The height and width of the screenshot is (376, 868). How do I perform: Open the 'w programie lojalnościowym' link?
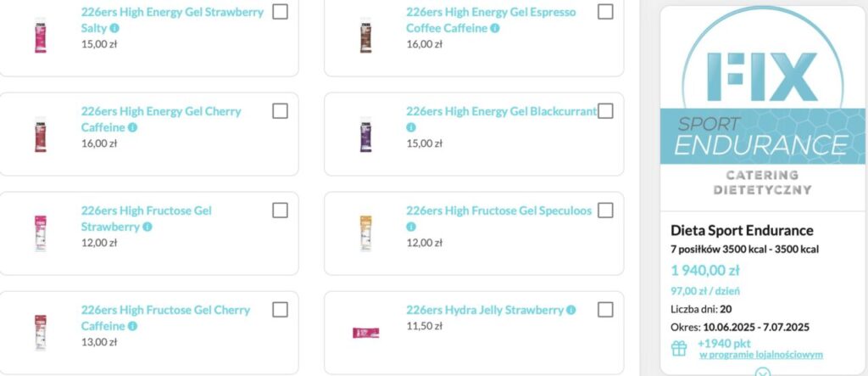click(x=760, y=355)
